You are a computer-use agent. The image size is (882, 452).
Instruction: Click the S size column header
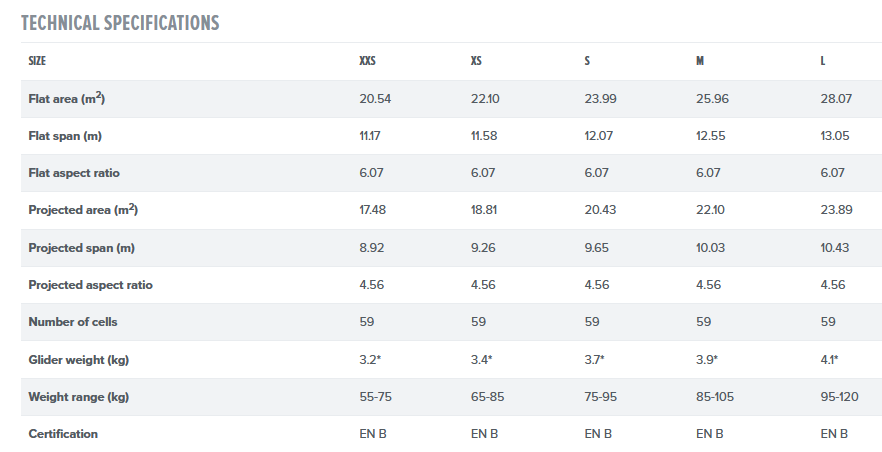[587, 61]
